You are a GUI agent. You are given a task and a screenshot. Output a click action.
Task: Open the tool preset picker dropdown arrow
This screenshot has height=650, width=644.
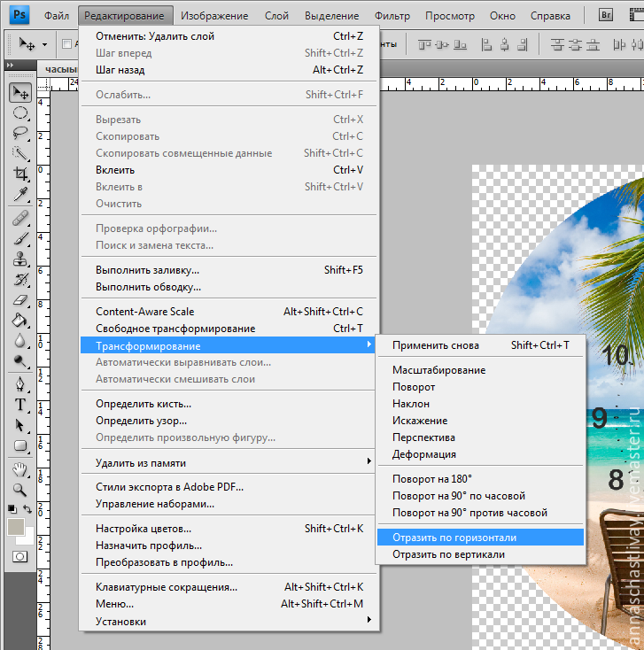(43, 43)
